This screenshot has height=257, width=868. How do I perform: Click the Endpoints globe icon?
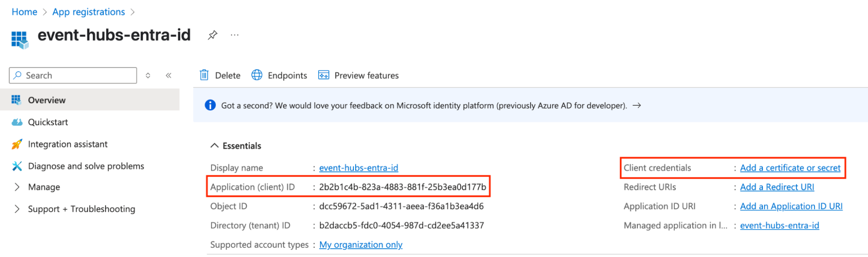coord(257,75)
